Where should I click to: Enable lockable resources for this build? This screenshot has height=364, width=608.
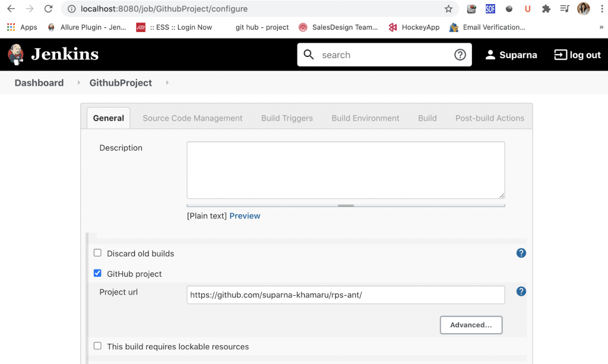97,346
